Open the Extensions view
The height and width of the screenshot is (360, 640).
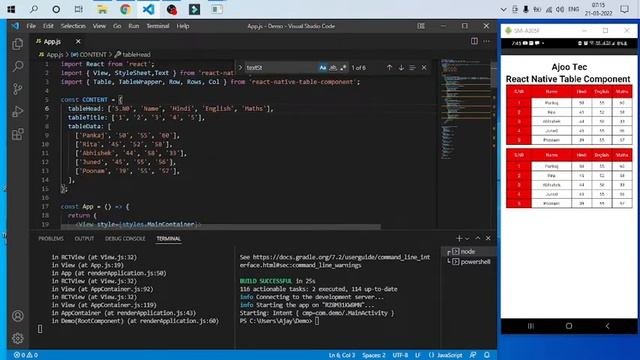point(18,134)
